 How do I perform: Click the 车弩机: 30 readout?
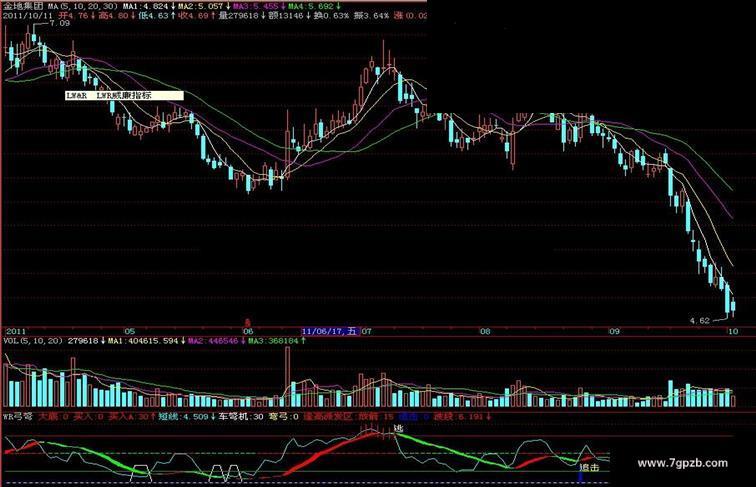[x=241, y=416]
